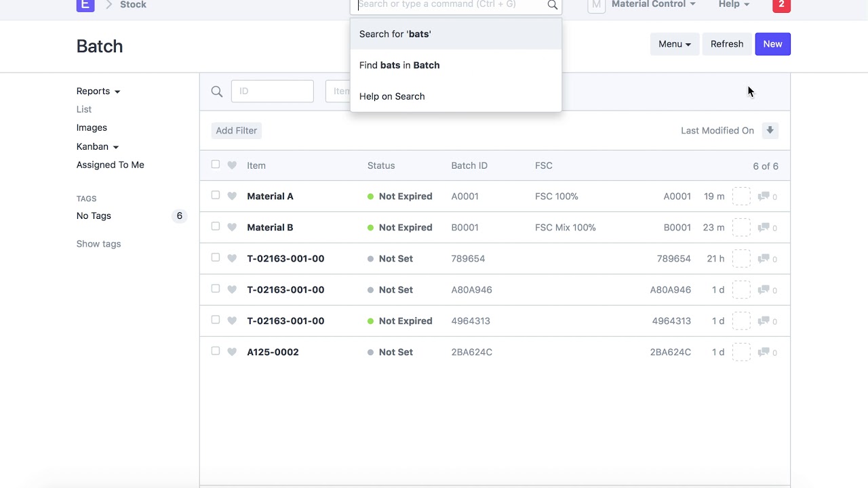This screenshot has height=488, width=868.
Task: Click the Refresh button
Action: click(727, 44)
